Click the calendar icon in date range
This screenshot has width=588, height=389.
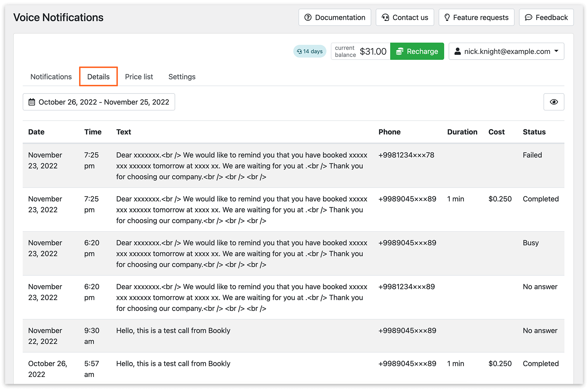click(x=32, y=102)
